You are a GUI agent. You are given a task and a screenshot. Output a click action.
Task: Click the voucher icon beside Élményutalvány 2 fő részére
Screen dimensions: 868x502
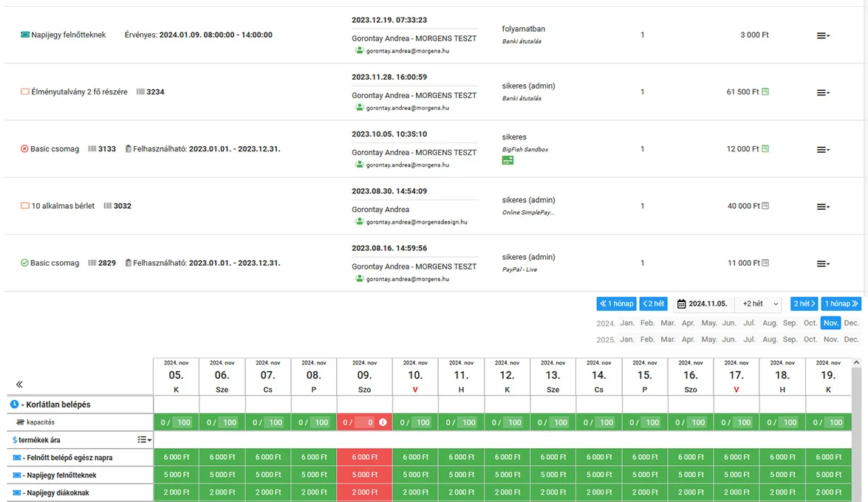pos(25,92)
